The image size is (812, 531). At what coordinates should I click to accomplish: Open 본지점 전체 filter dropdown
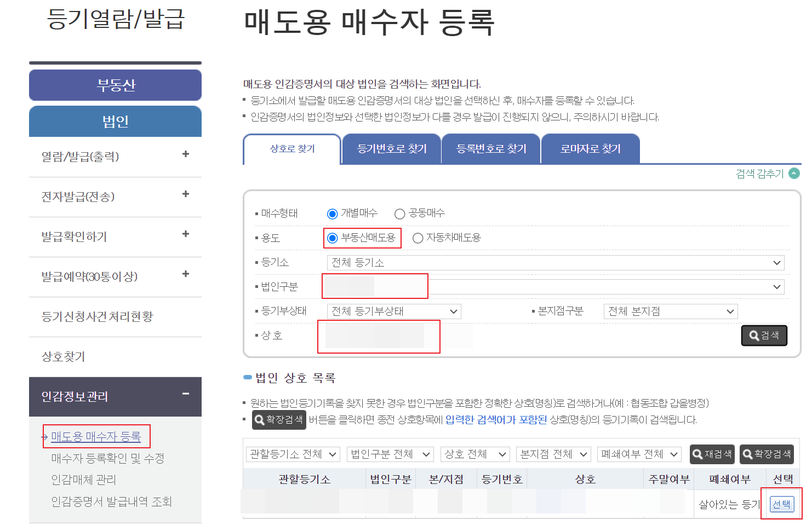tap(553, 454)
